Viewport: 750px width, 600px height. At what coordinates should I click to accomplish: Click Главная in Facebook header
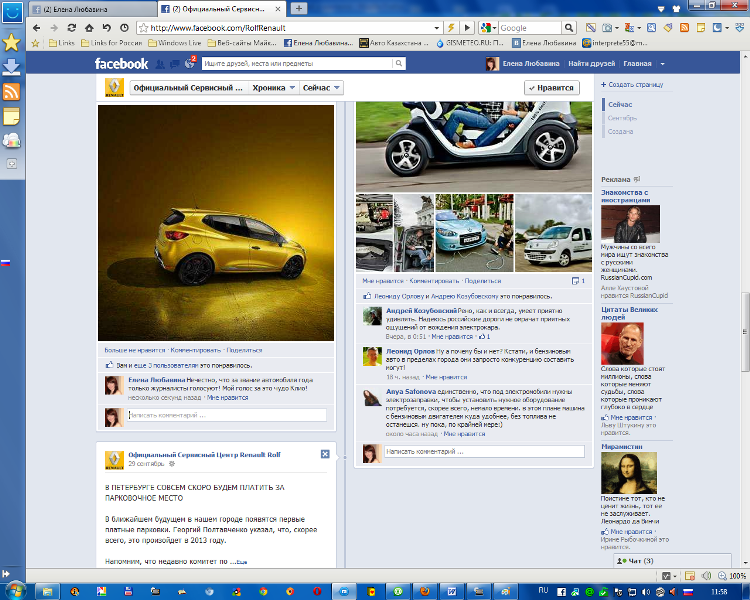pos(637,64)
